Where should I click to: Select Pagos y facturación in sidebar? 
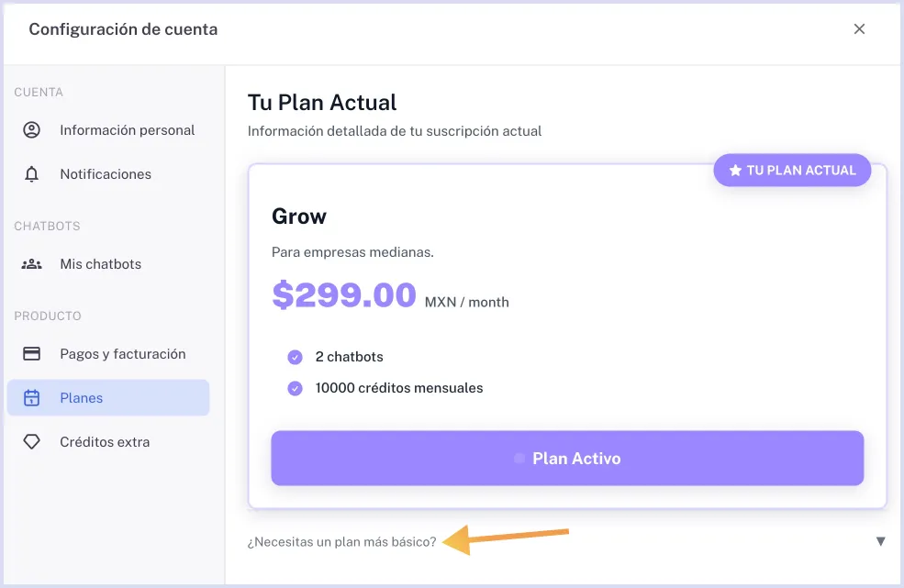[123, 354]
